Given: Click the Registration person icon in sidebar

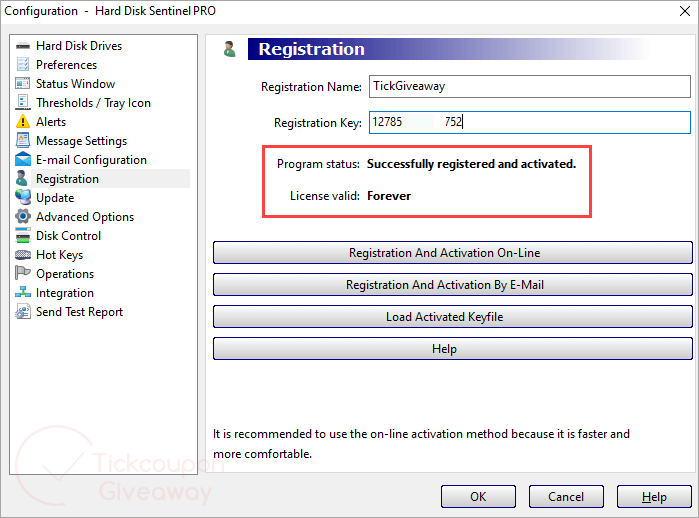Looking at the screenshot, I should [x=21, y=178].
